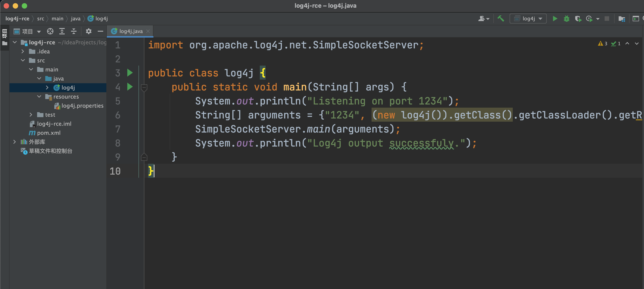Viewport: 644px width, 289px height.
Task: Expand the test folder node
Action: click(31, 115)
